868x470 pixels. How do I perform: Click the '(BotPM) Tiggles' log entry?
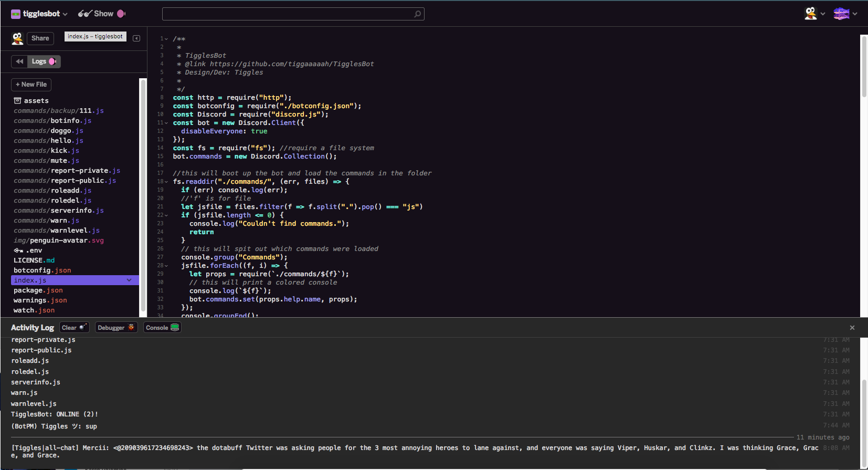pyautogui.click(x=54, y=426)
